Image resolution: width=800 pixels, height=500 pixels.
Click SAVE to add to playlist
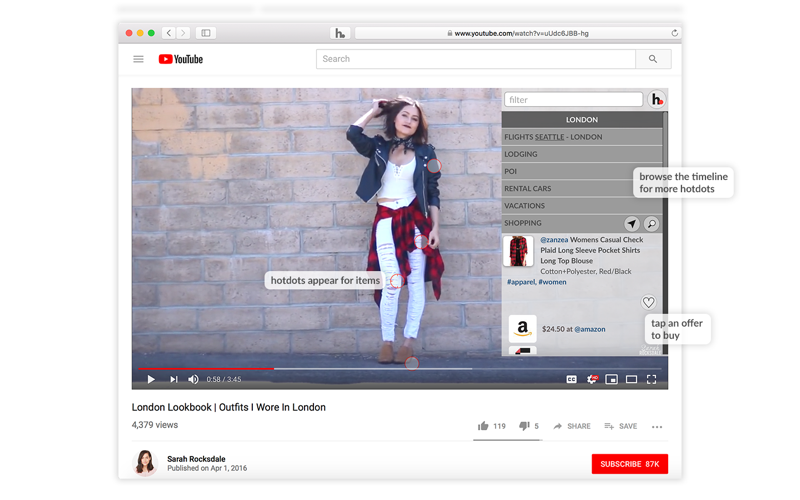coord(621,426)
